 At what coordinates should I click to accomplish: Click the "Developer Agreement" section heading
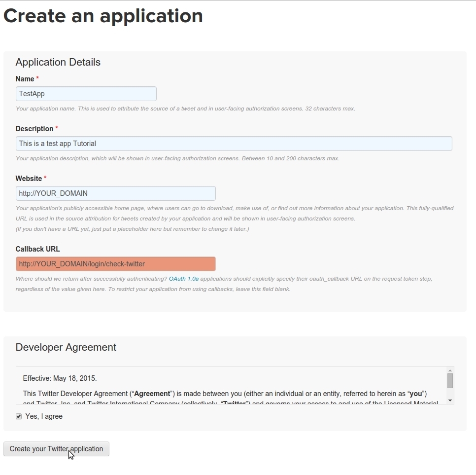tap(66, 347)
